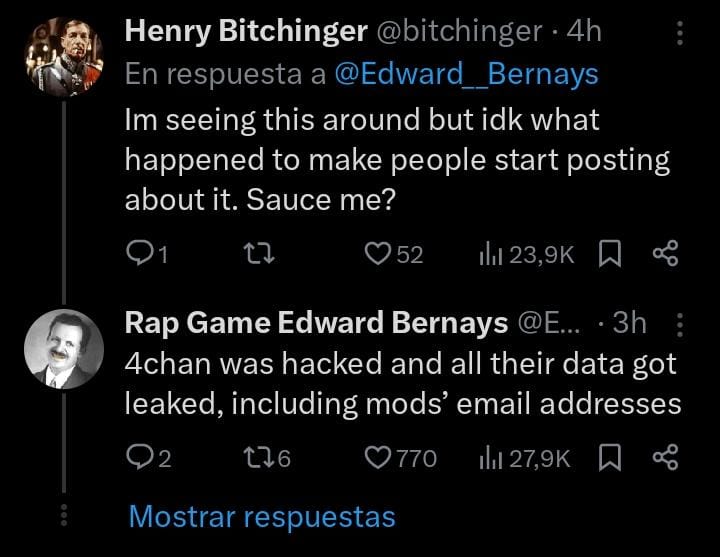Open Henry Bitchinger's profile picture
Screen dimensions: 720x557
click(64, 57)
